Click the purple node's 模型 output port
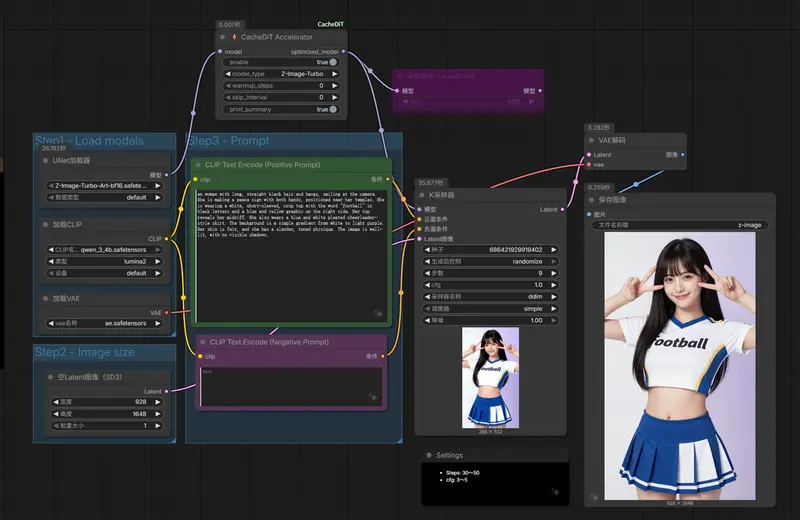The height and width of the screenshot is (520, 800). [x=540, y=91]
